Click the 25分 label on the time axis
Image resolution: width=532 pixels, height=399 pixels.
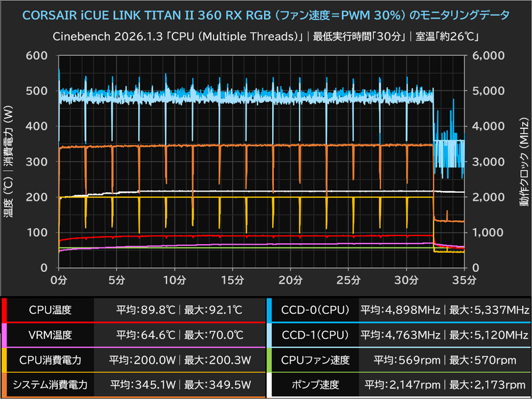click(x=348, y=280)
